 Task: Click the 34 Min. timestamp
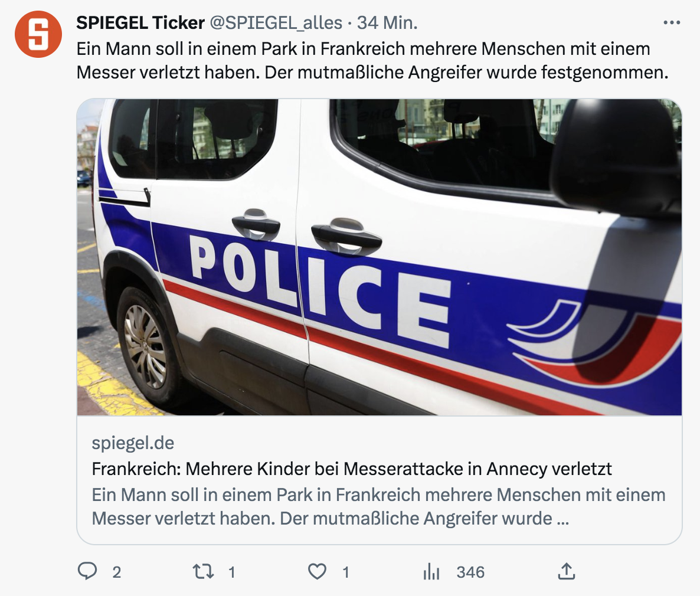click(x=387, y=23)
